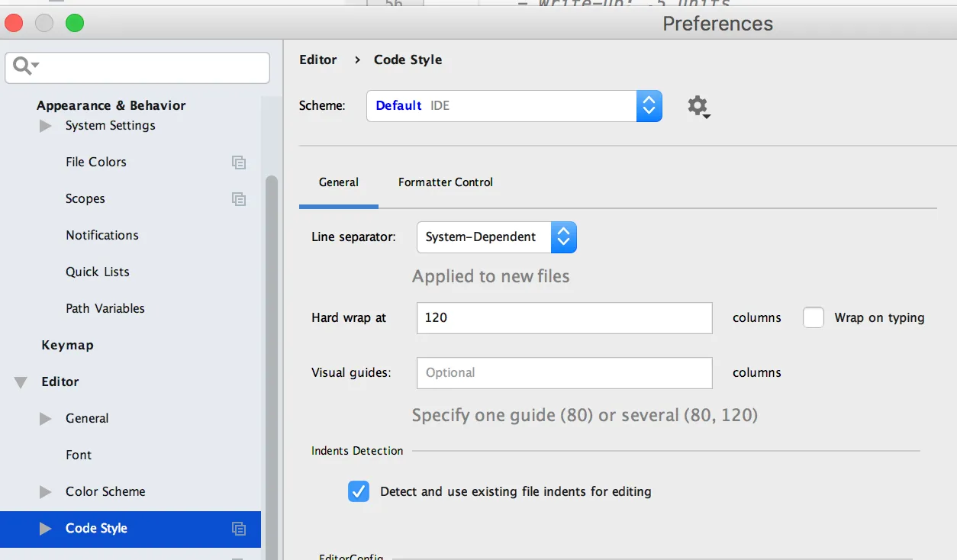
Task: Click the copy icon beside Scopes
Action: click(239, 199)
